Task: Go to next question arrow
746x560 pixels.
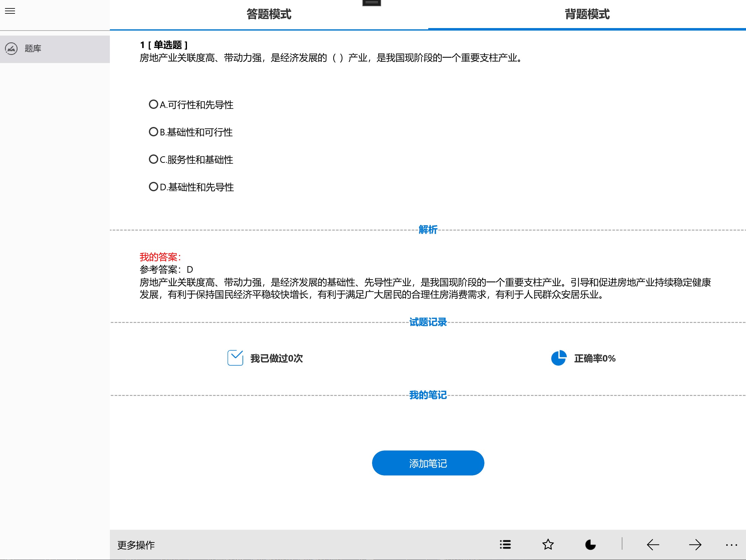Action: tap(695, 544)
